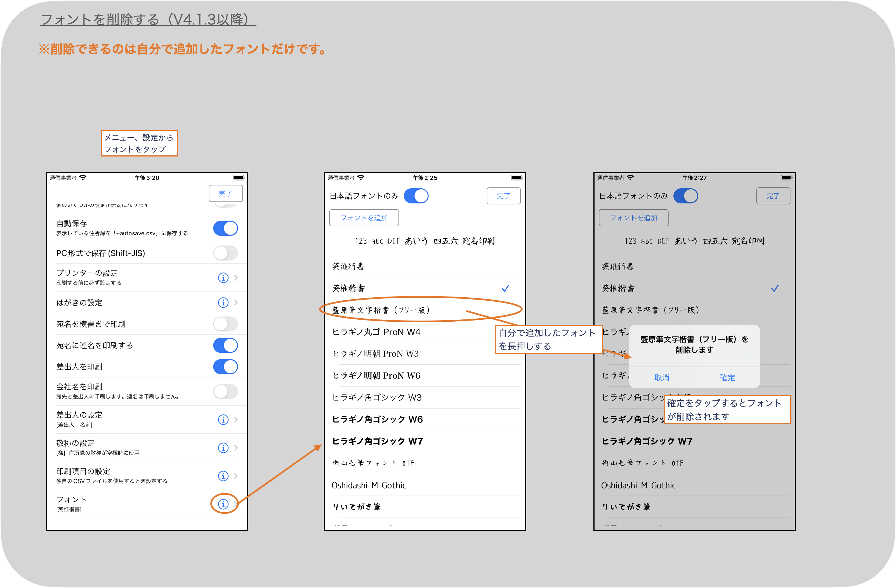
Task: Select りいてがき筆 in middle list
Action: point(425,507)
